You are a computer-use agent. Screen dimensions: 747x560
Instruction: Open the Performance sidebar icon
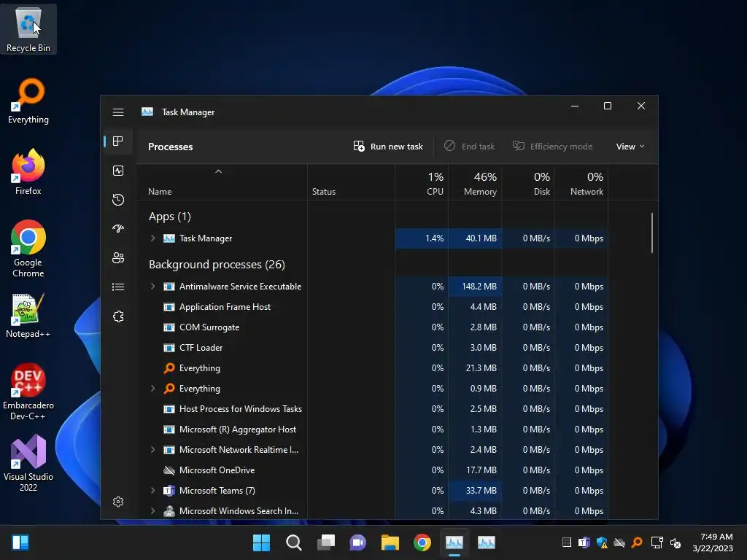click(x=118, y=171)
